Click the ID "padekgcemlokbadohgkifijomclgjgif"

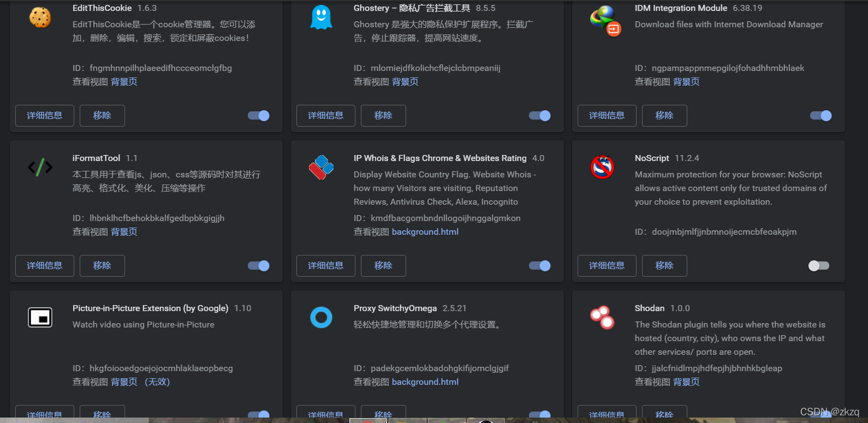click(x=439, y=368)
